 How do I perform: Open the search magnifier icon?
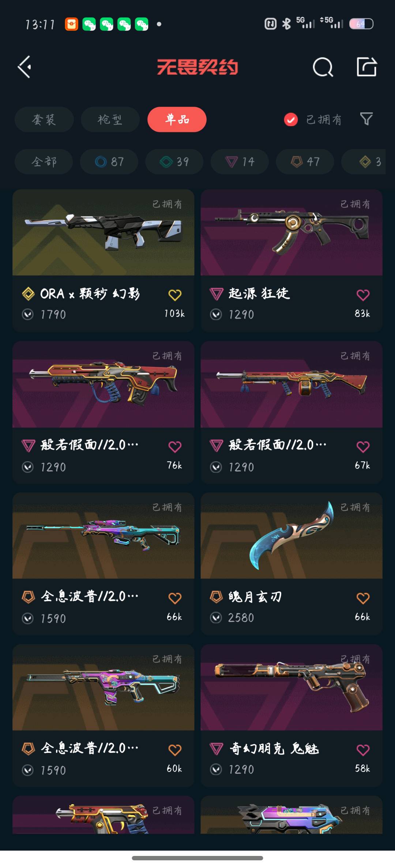323,67
